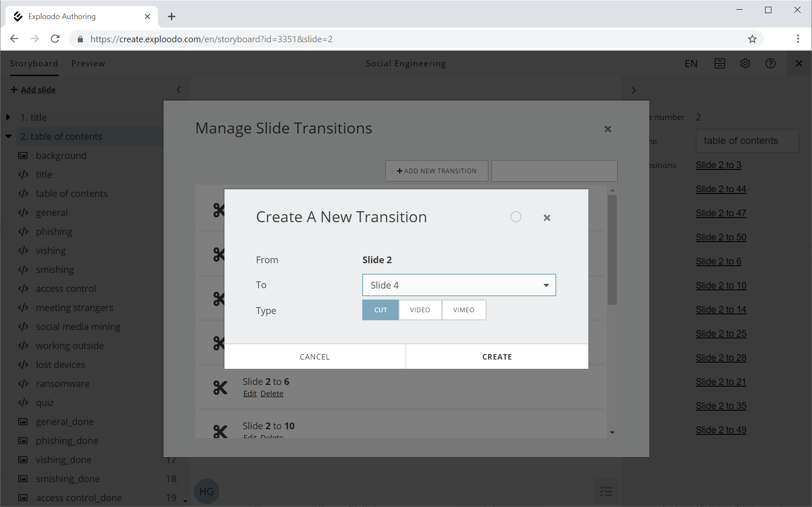
Task: Open the To slide dropdown
Action: pos(459,285)
